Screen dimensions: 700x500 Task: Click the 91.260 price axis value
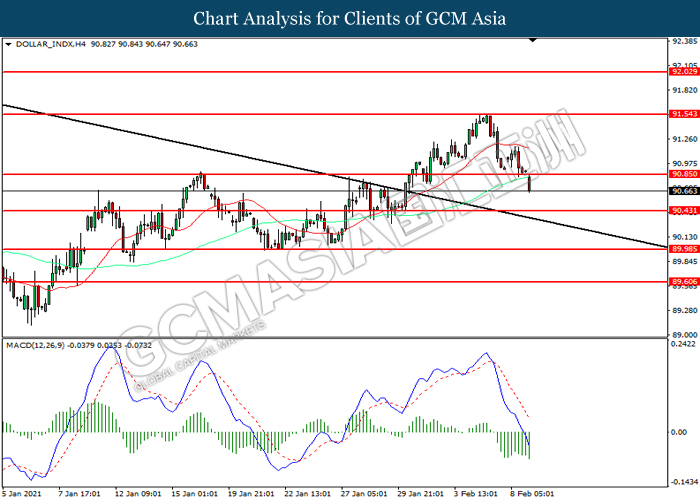tap(685, 139)
